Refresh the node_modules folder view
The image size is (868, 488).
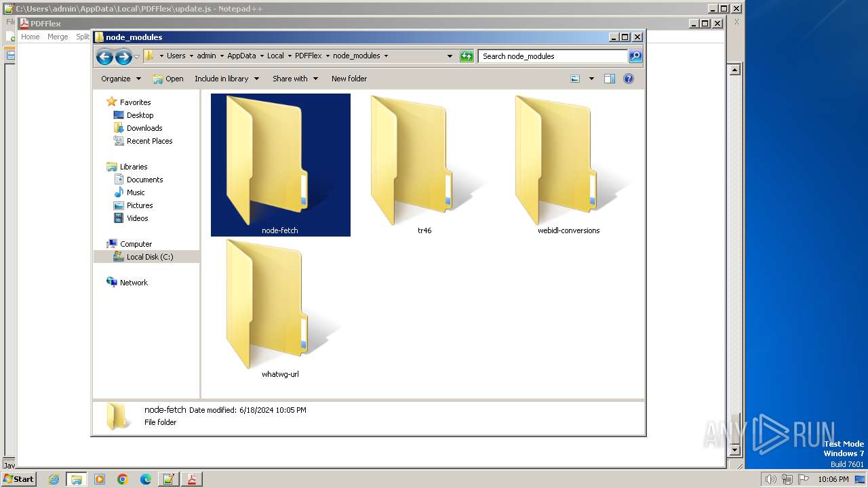point(467,56)
